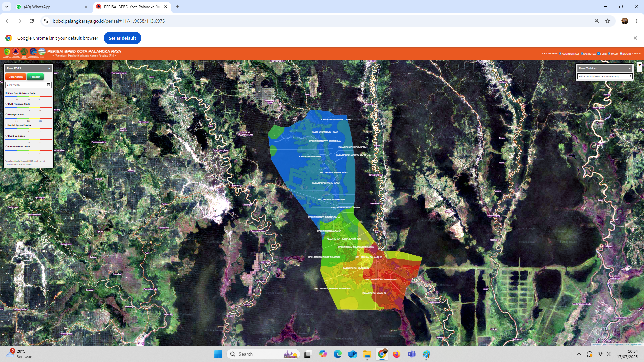Click the Set as default button
This screenshot has width=644, height=362.
tap(122, 38)
